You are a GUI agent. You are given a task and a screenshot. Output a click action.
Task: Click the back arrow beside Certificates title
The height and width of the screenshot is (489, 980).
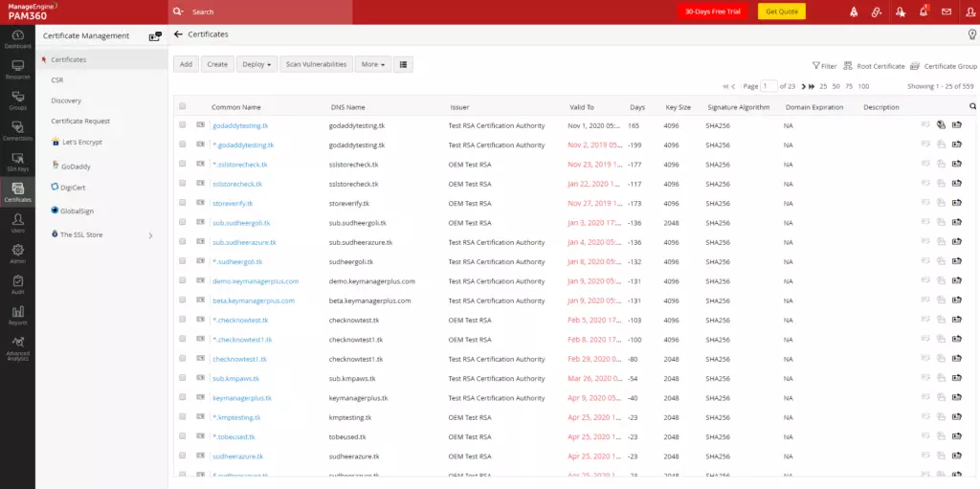[x=178, y=34]
